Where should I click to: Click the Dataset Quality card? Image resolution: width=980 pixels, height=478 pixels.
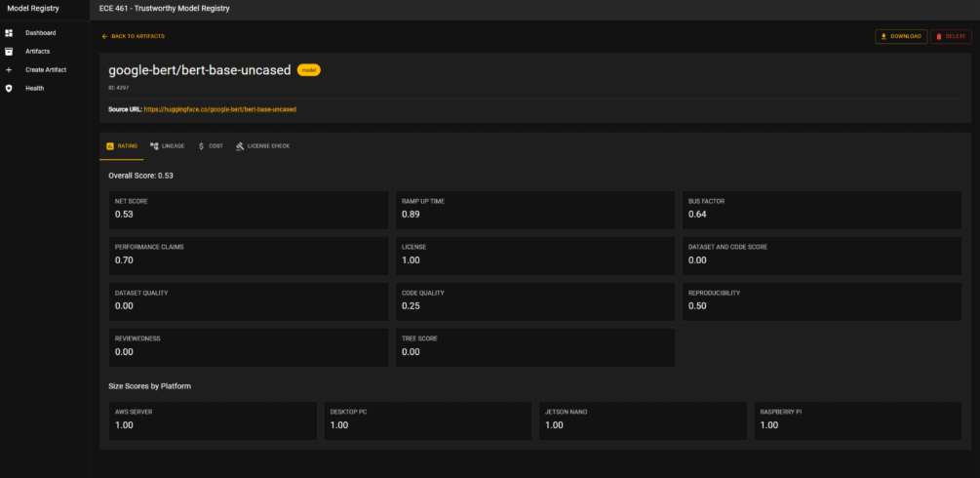[x=249, y=301]
